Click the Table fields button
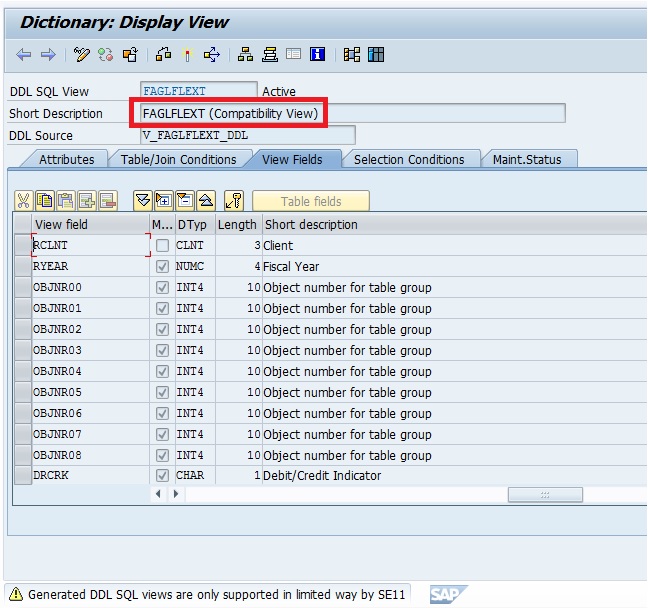This screenshot has height=608, width=648. (x=311, y=201)
